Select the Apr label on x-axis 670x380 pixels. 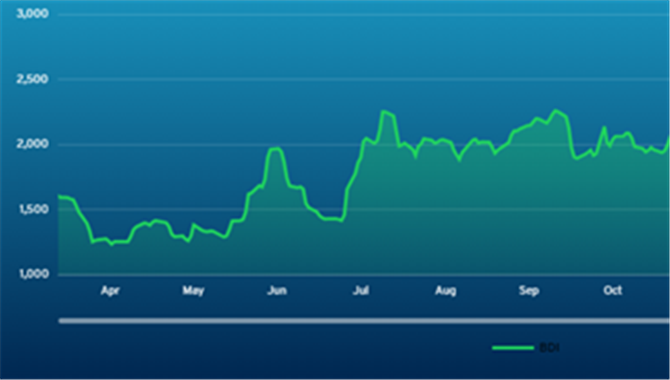tap(110, 291)
